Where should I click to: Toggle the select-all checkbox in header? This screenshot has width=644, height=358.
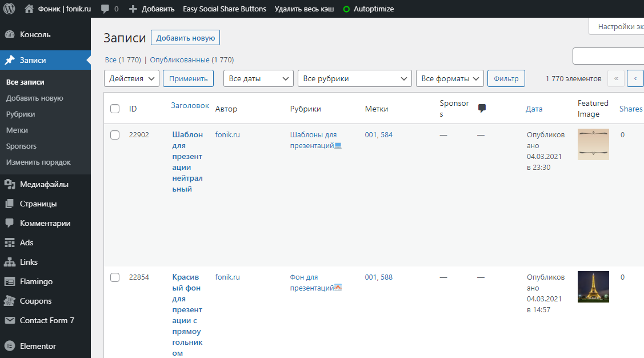[x=115, y=109]
